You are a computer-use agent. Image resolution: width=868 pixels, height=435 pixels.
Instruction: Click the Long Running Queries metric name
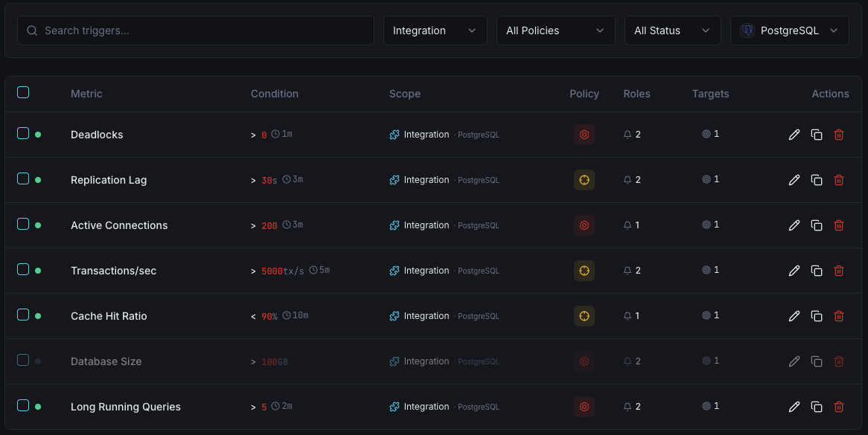tap(125, 406)
